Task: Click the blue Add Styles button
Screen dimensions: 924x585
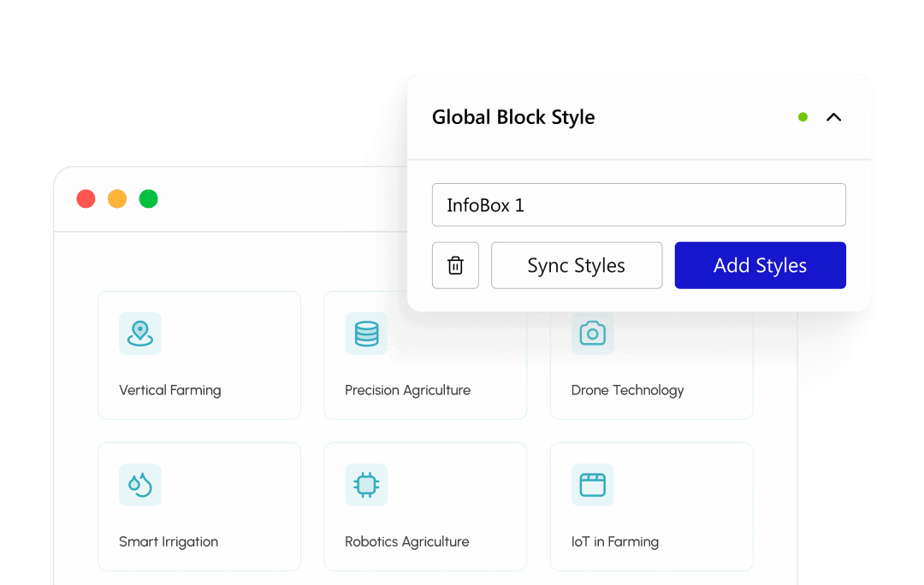Action: (x=761, y=265)
